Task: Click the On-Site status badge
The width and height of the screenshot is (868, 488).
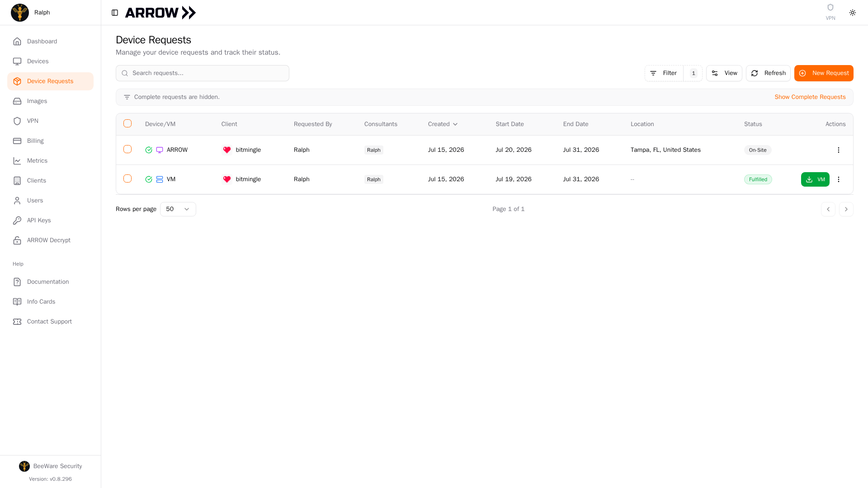Action: [757, 150]
